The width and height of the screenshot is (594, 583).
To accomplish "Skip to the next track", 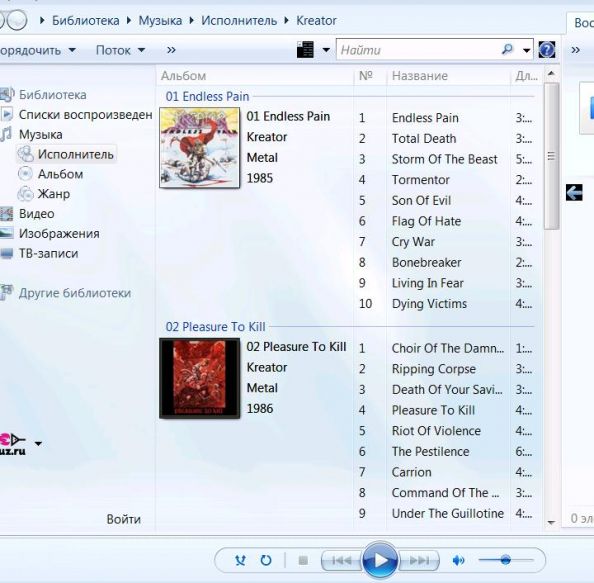I will coord(419,560).
